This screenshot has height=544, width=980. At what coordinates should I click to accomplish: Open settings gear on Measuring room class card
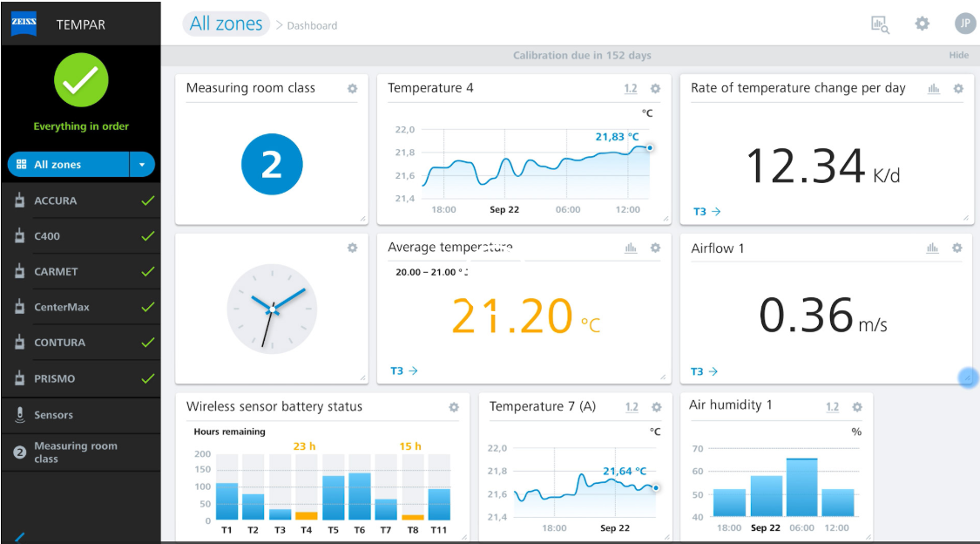point(353,89)
